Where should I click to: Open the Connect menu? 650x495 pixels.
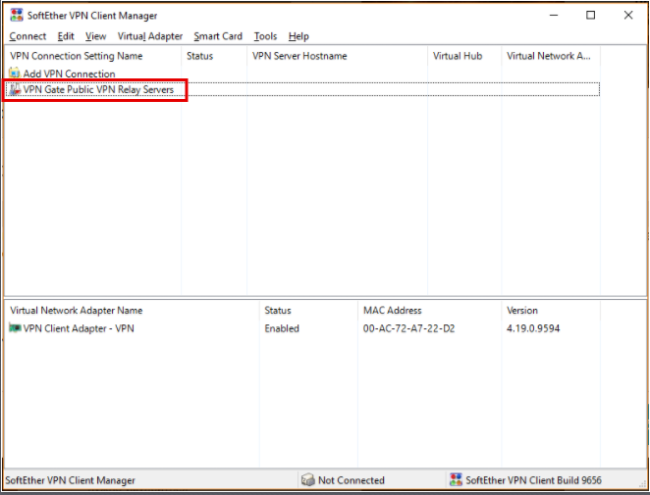(x=27, y=36)
